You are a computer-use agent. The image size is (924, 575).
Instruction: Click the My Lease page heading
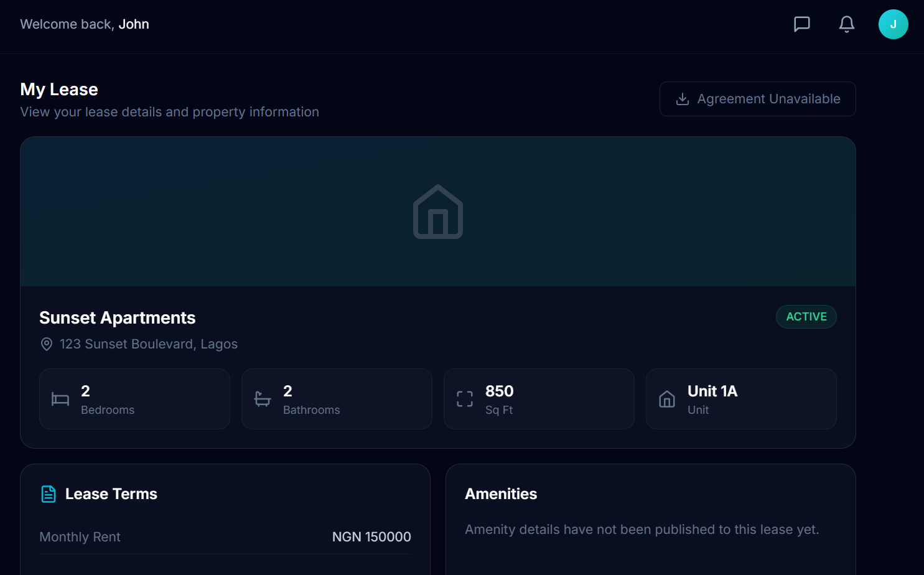coord(59,90)
